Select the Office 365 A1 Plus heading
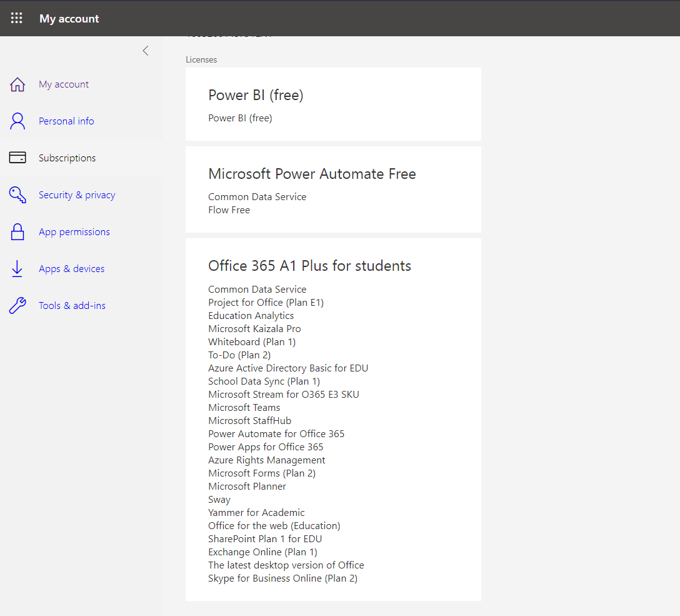Screen dimensions: 680x616 (309, 266)
